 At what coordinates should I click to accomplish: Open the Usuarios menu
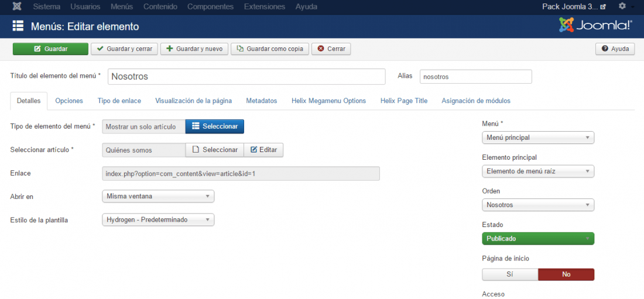coord(85,6)
